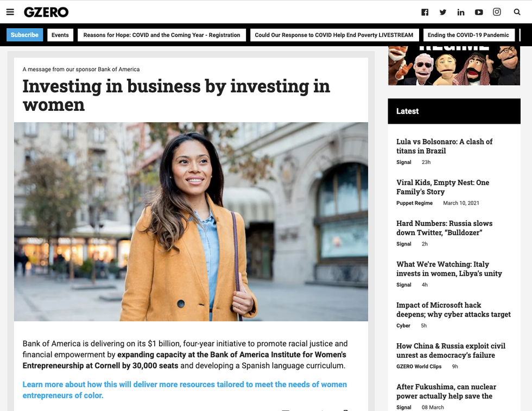This screenshot has height=411, width=532.
Task: Click the woman in orange coat photo
Action: (x=191, y=222)
